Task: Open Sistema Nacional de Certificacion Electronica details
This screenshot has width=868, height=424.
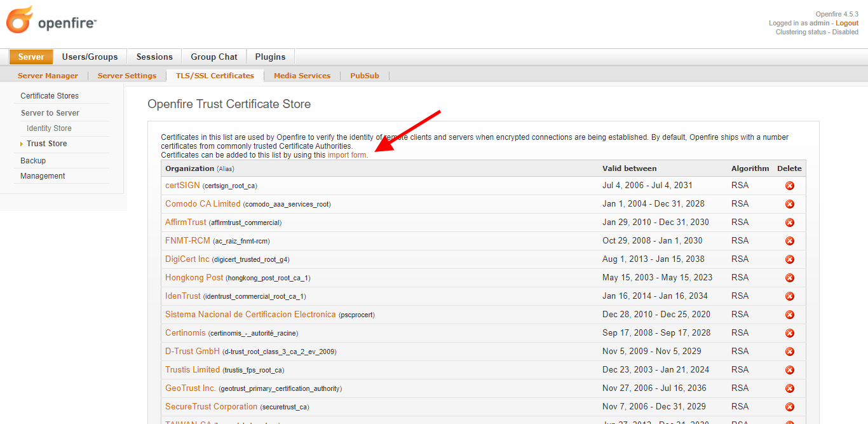Action: point(250,315)
